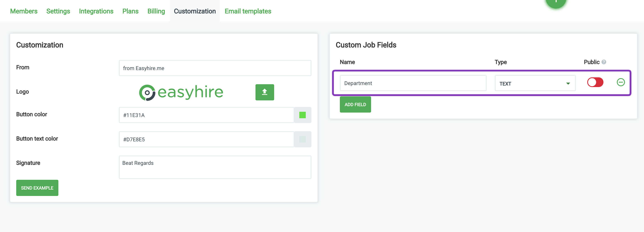
Task: Switch to the Settings tab
Action: (x=58, y=11)
